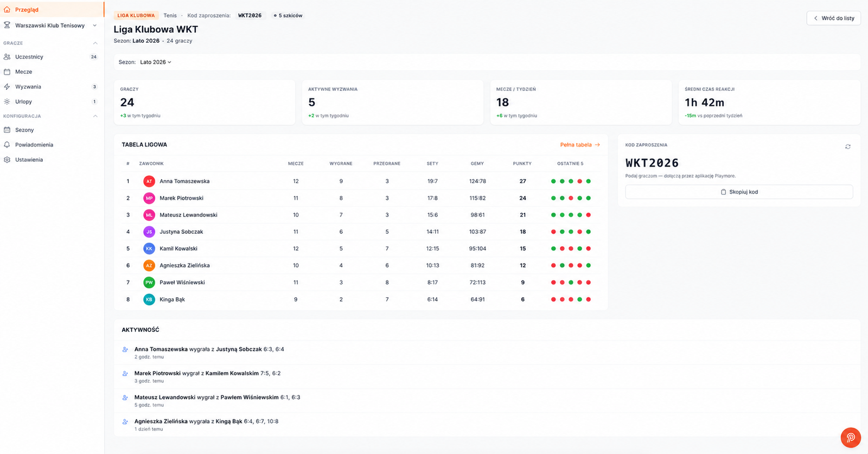Click the Powiadomienia bell icon
Screen dimensions: 868x454
[x=7, y=145]
